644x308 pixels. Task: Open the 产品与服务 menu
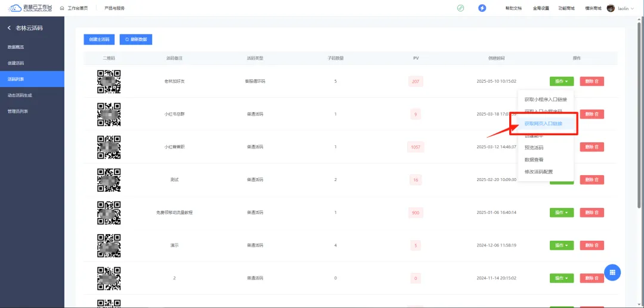114,8
